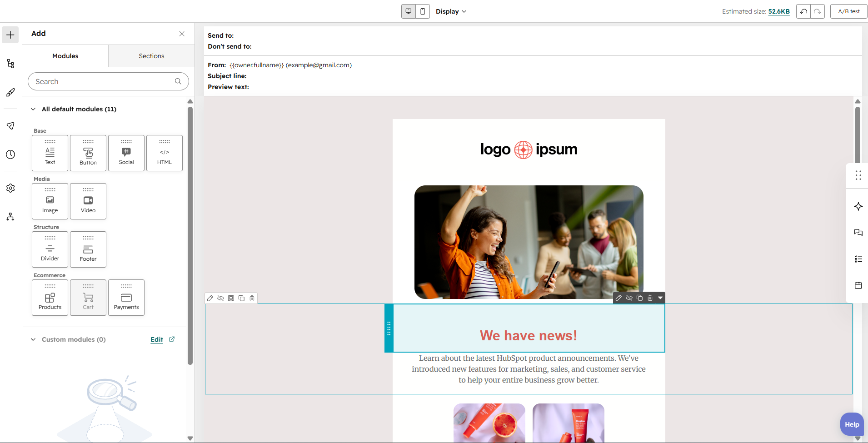Edit section with pencil icon on section toolbar

pos(210,298)
